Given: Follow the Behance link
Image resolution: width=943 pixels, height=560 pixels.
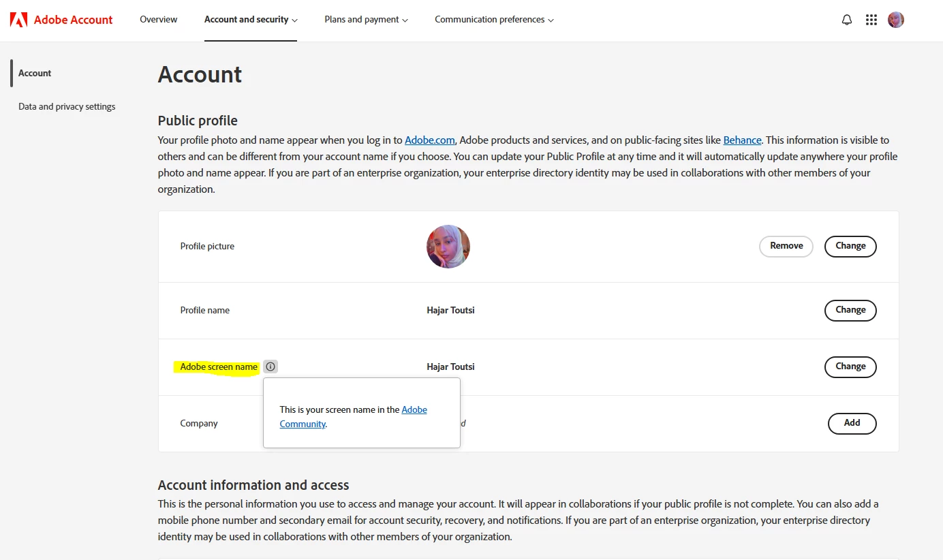Looking at the screenshot, I should pos(742,140).
